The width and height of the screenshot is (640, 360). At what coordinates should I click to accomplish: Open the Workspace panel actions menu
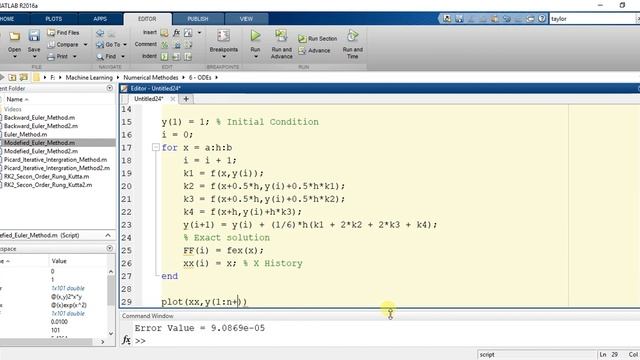point(109,248)
